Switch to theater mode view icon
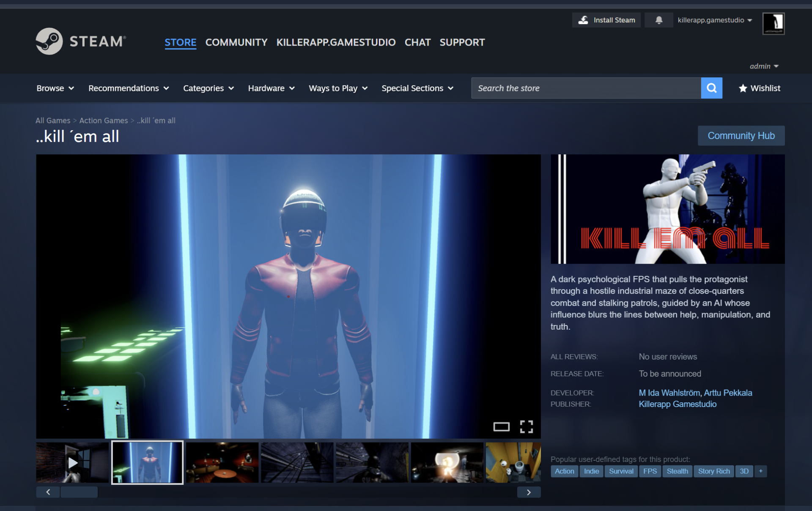The width and height of the screenshot is (812, 511). coord(501,426)
